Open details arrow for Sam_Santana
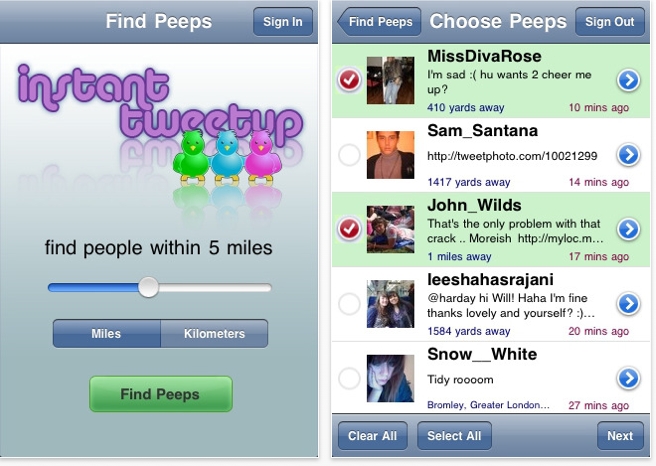The height and width of the screenshot is (466, 656). (x=628, y=154)
